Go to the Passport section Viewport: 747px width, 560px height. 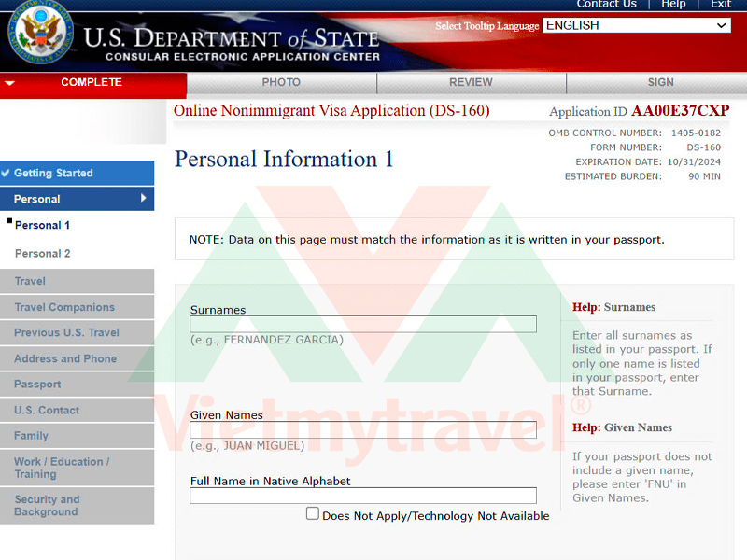(78, 385)
